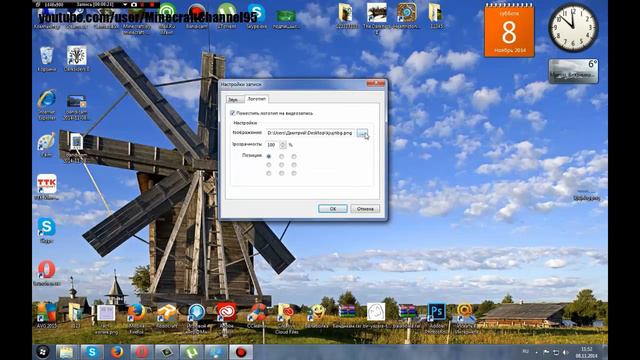Open Skype from the taskbar

92,352
